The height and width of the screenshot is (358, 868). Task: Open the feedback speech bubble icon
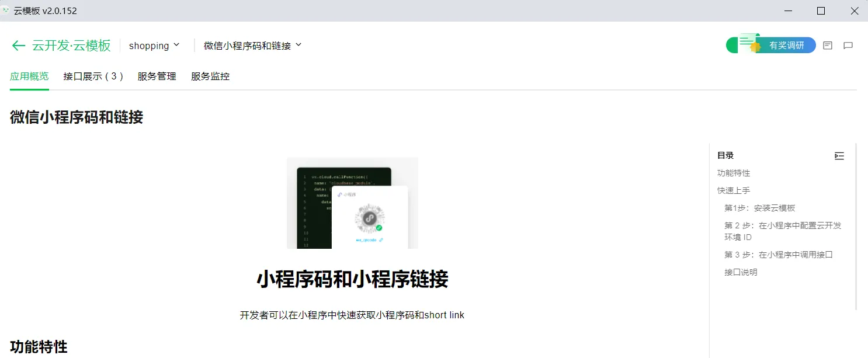coord(848,46)
